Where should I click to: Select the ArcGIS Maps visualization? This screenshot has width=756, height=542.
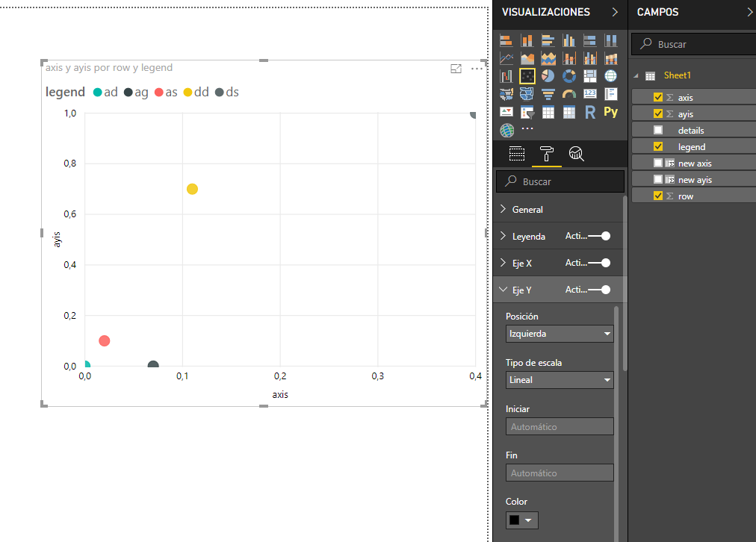[506, 130]
